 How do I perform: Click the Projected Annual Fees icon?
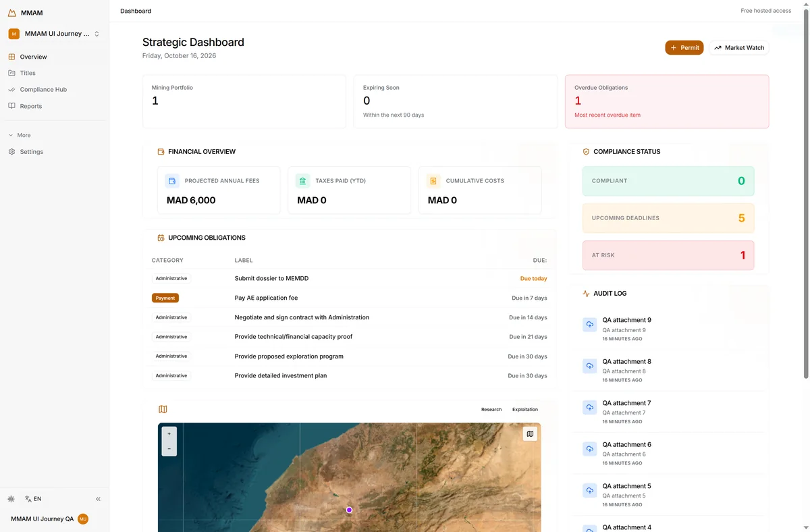tap(172, 181)
